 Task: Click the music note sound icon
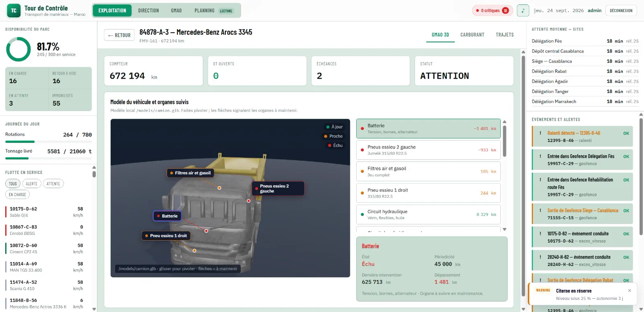pos(523,10)
